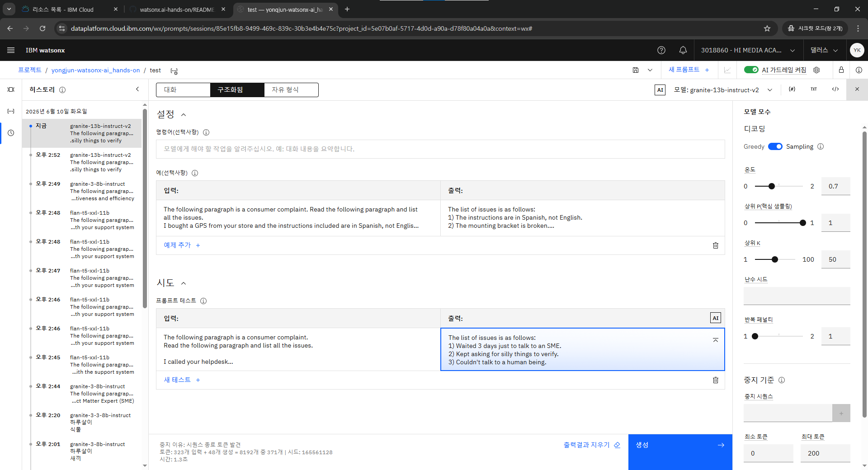Click the save prompt icon
The width and height of the screenshot is (868, 470).
[636, 70]
